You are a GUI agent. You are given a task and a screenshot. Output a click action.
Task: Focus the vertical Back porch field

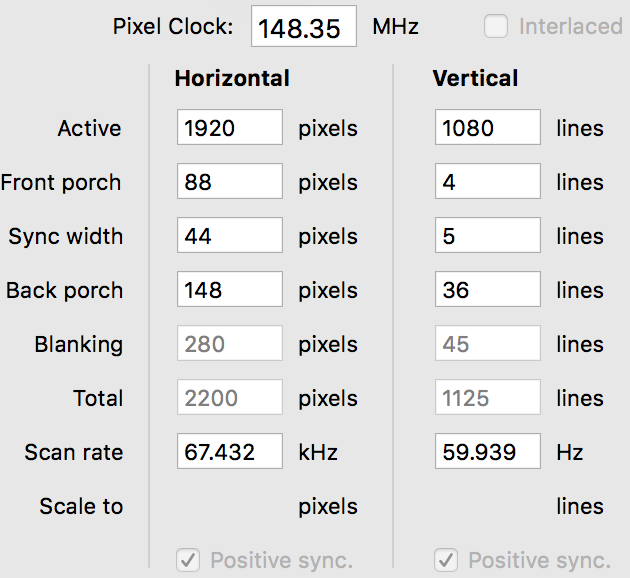488,290
